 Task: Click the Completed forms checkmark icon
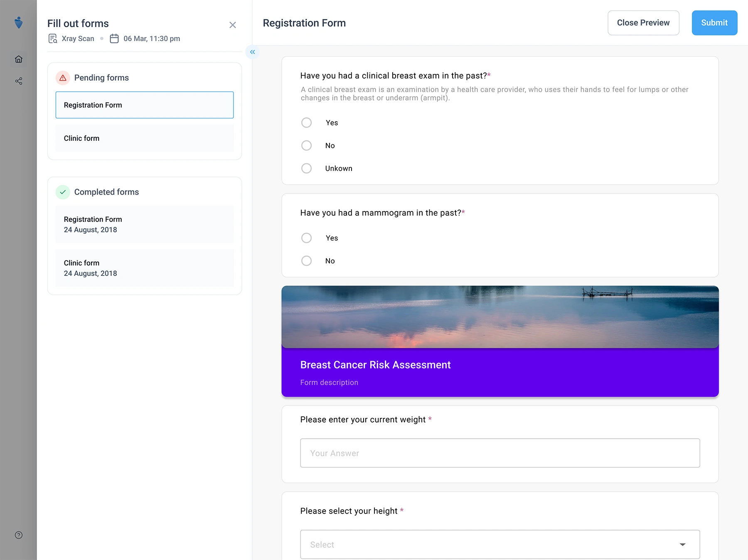pyautogui.click(x=63, y=192)
